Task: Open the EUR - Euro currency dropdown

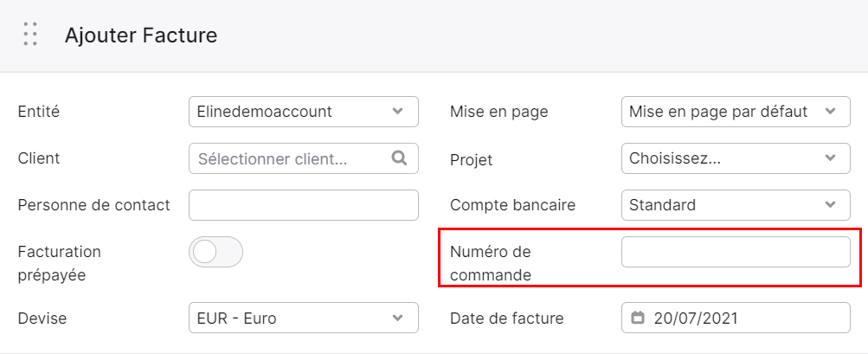Action: click(304, 318)
